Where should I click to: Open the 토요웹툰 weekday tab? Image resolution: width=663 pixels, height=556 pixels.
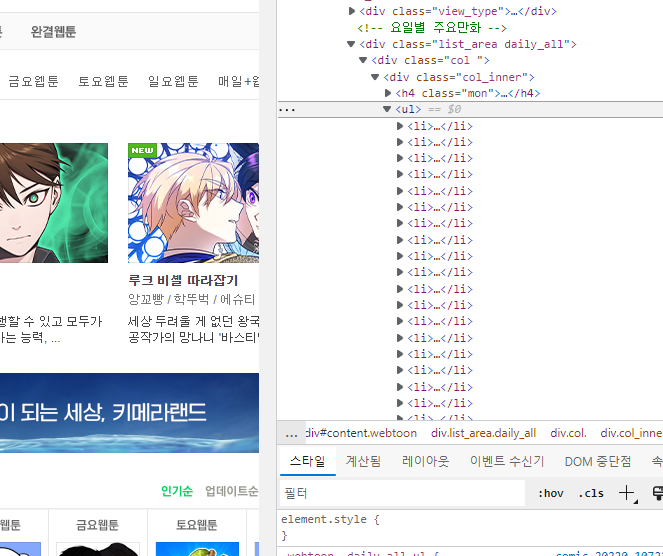[103, 81]
